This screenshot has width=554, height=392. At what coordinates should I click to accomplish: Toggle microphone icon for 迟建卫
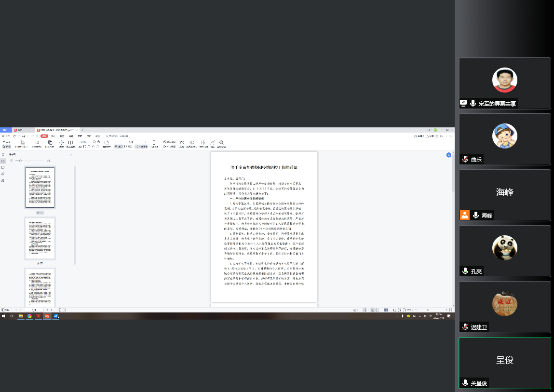[465, 327]
